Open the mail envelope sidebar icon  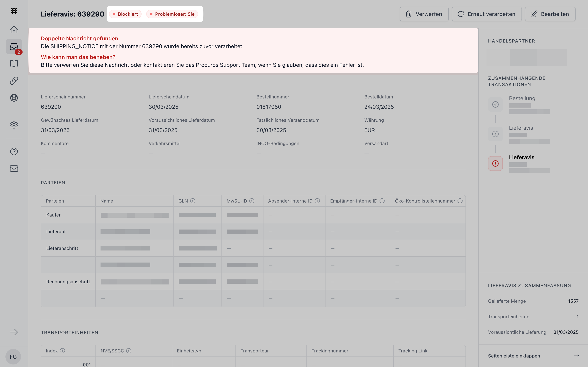tap(14, 169)
